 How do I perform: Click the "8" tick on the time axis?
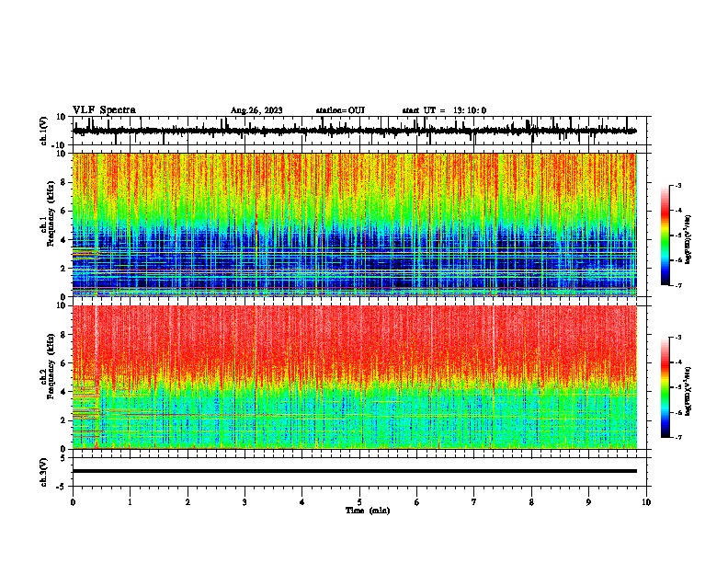tap(531, 502)
